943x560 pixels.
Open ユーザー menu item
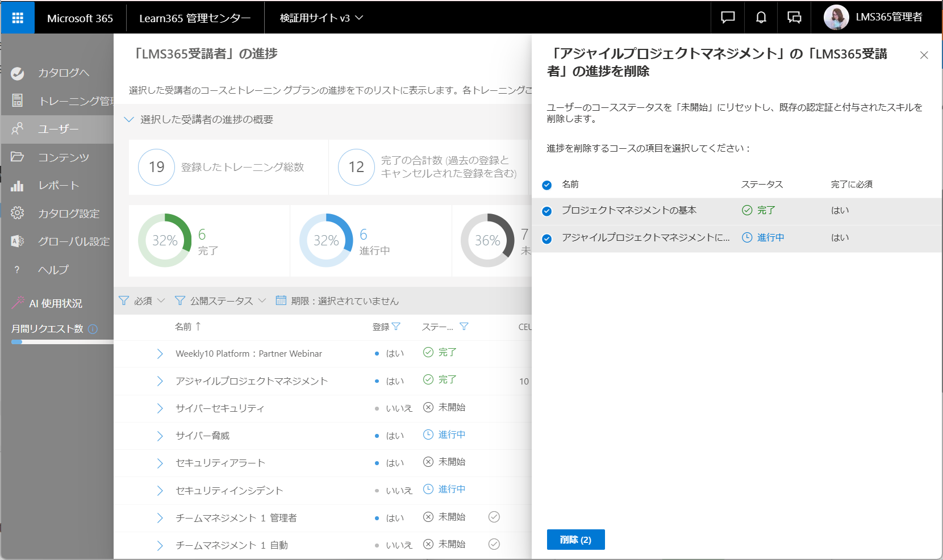click(x=59, y=129)
